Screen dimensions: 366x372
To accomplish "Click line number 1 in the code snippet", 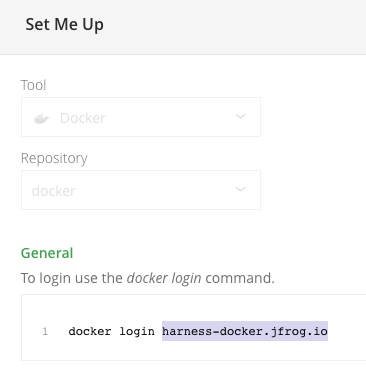I will coord(45,331).
